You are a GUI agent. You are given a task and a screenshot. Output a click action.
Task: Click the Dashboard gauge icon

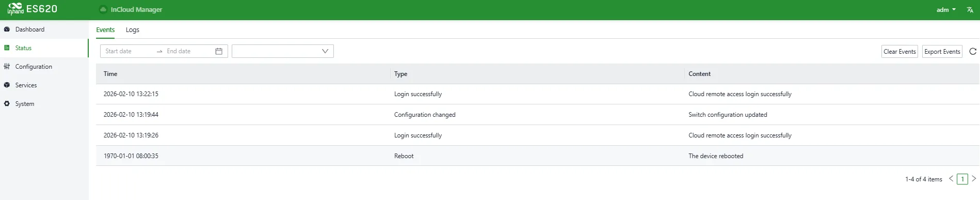tap(7, 29)
